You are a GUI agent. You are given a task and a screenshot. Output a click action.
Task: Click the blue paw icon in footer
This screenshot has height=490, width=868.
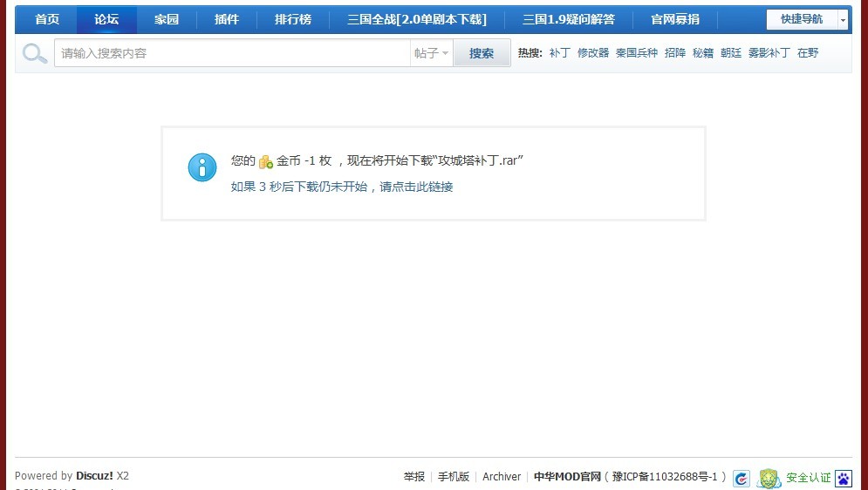pyautogui.click(x=843, y=478)
